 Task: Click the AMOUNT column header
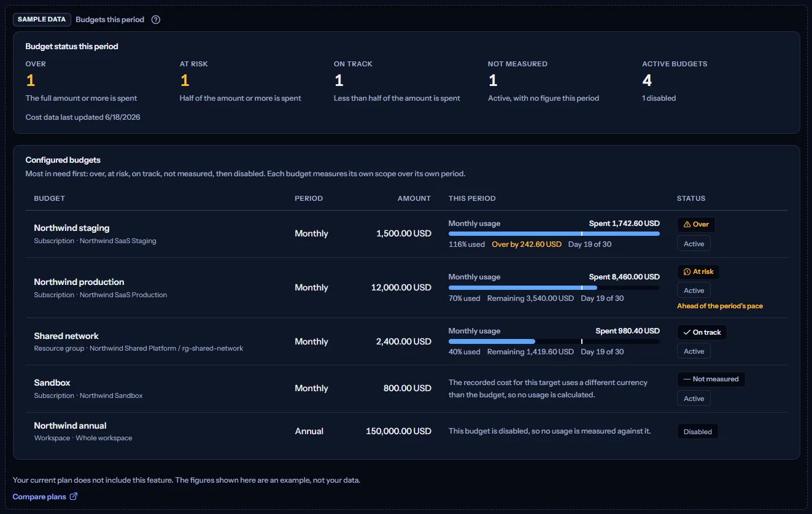pyautogui.click(x=414, y=198)
